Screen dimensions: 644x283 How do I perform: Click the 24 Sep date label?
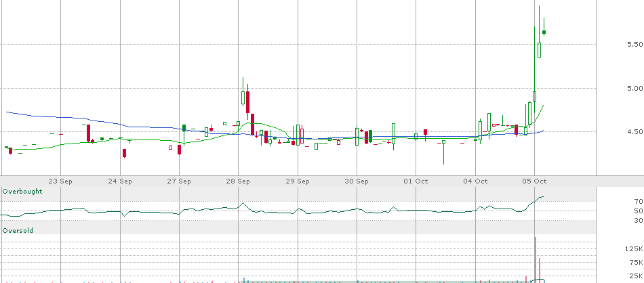(x=120, y=181)
